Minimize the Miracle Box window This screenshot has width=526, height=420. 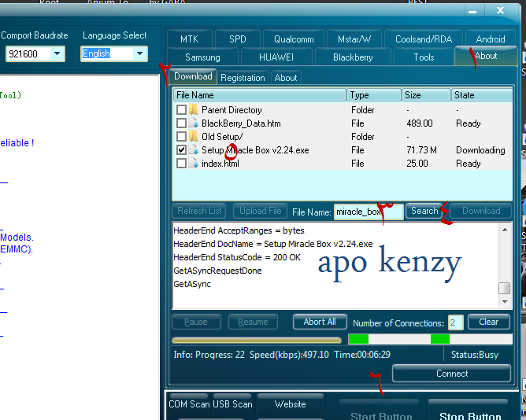click(x=472, y=11)
